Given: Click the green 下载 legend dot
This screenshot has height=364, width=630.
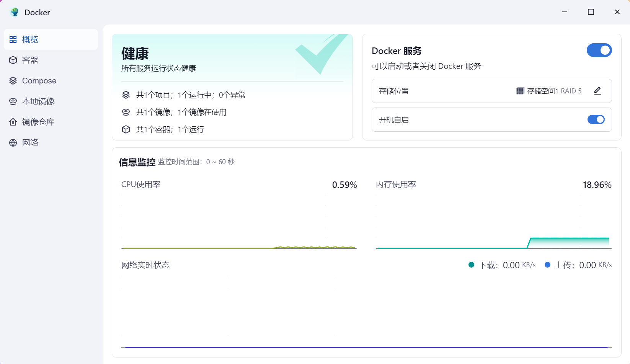Looking at the screenshot, I should click(x=471, y=265).
